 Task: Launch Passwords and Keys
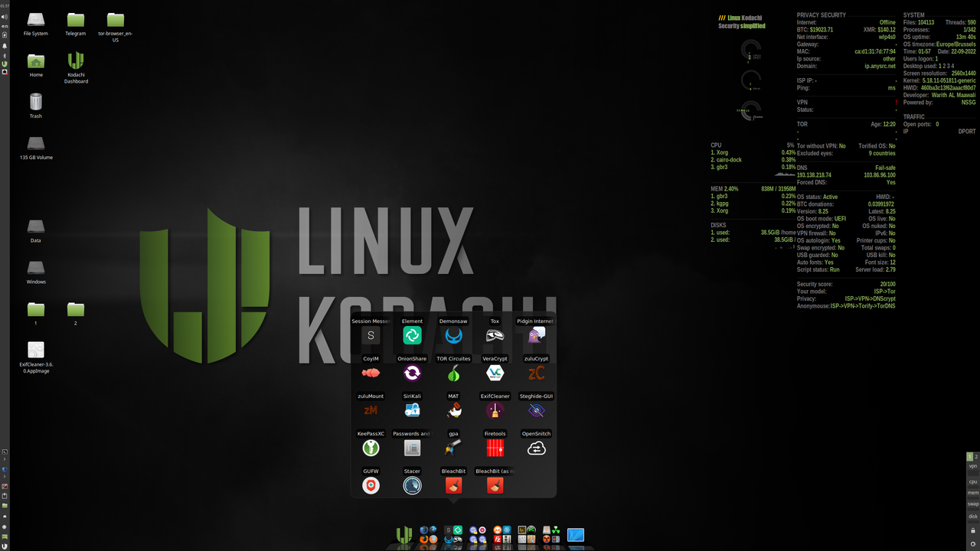click(412, 448)
